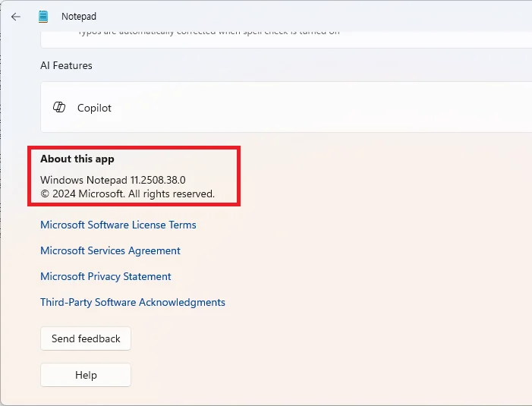Click the About this app heading

[77, 159]
